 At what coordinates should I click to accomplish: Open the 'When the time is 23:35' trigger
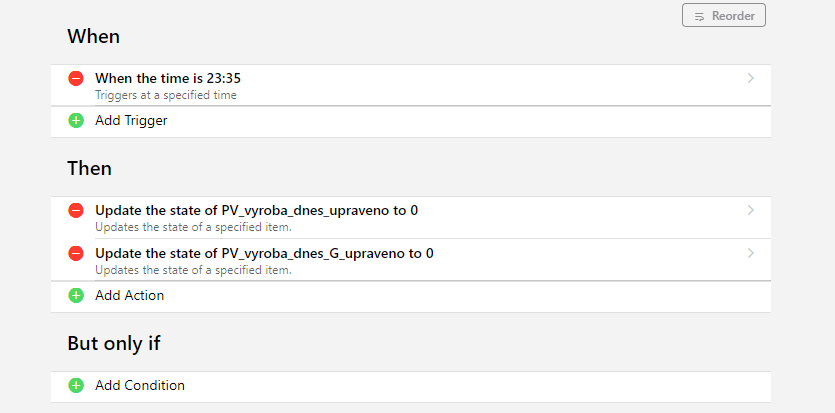point(168,77)
